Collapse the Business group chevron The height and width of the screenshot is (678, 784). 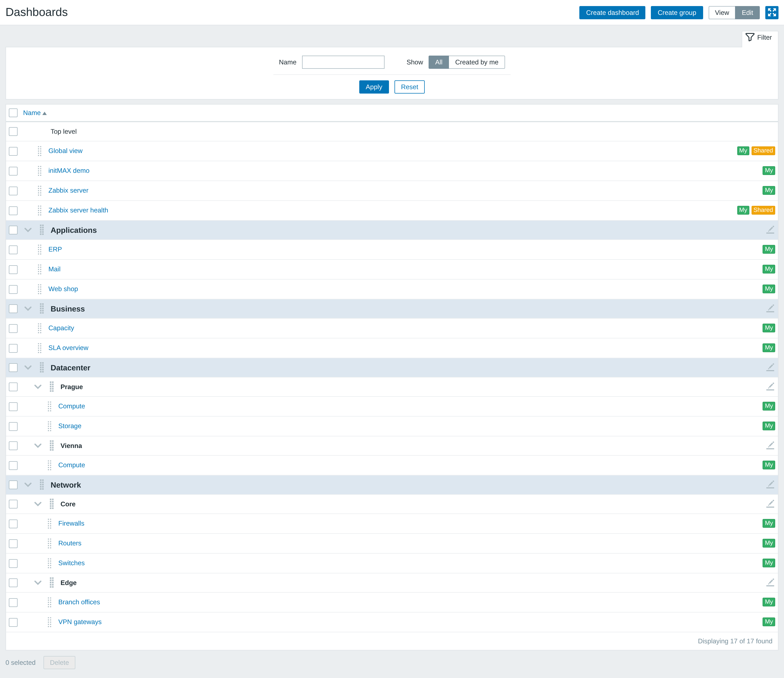28,308
